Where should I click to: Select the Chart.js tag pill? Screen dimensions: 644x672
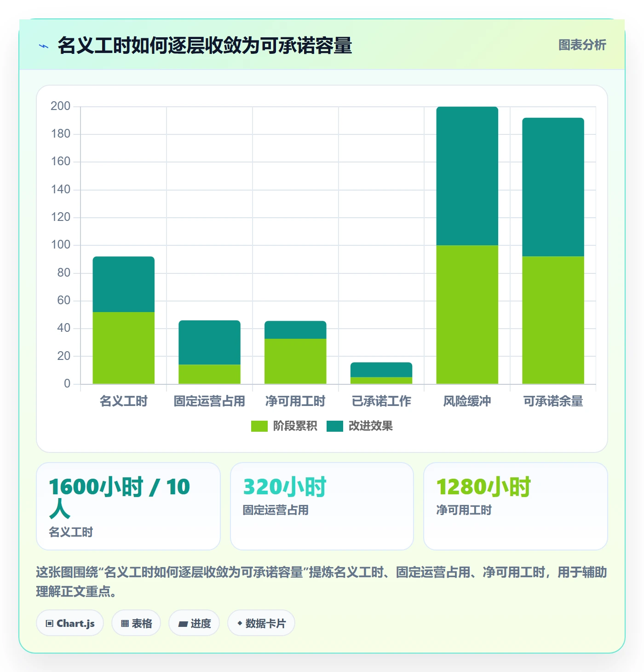(x=70, y=623)
